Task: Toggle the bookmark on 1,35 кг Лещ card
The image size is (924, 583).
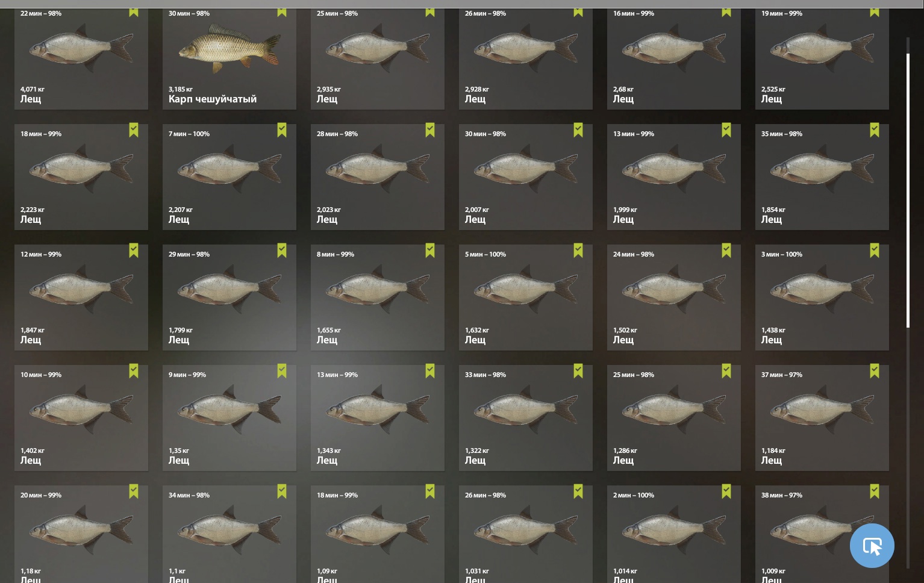Action: point(282,371)
